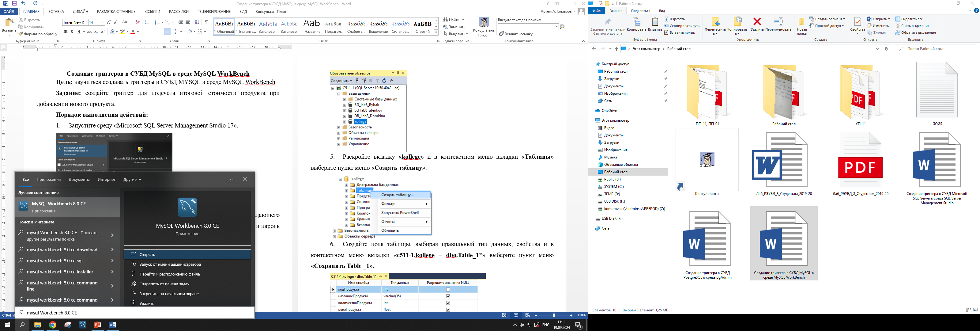This screenshot has width=980, height=331.
Task: Click the Удалить red X icon in Explorer
Action: pos(757,22)
